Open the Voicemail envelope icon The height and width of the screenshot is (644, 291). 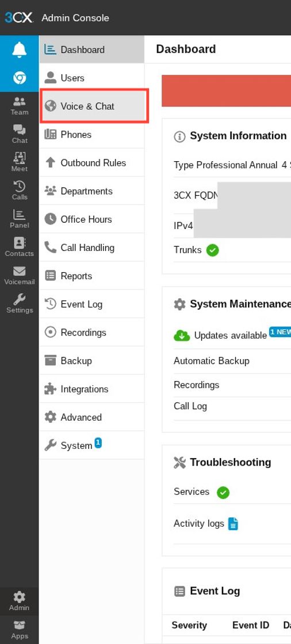(x=20, y=276)
